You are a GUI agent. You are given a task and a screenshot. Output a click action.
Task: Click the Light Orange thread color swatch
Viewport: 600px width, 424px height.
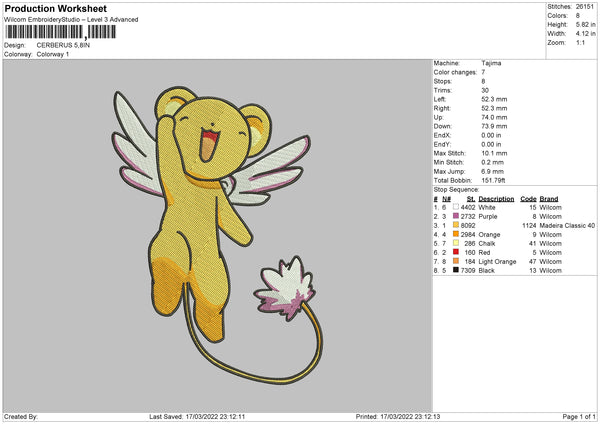(x=456, y=261)
